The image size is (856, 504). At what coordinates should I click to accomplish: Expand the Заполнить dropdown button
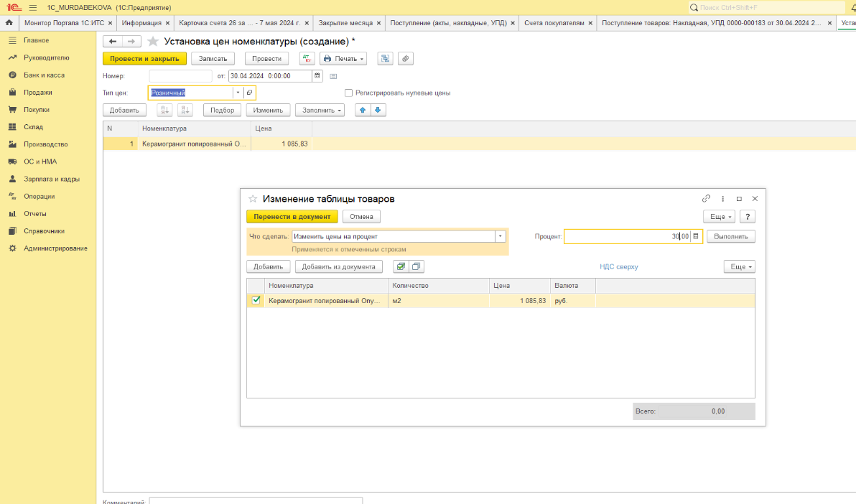pos(320,111)
